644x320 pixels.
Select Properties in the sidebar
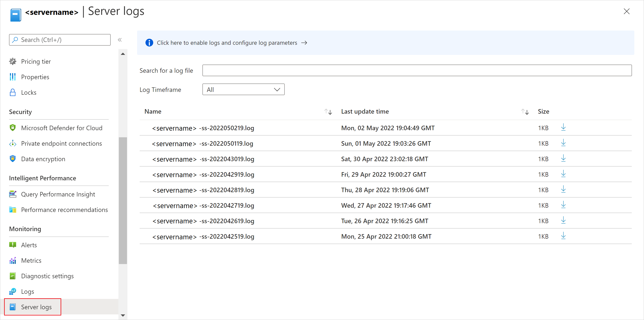click(35, 77)
